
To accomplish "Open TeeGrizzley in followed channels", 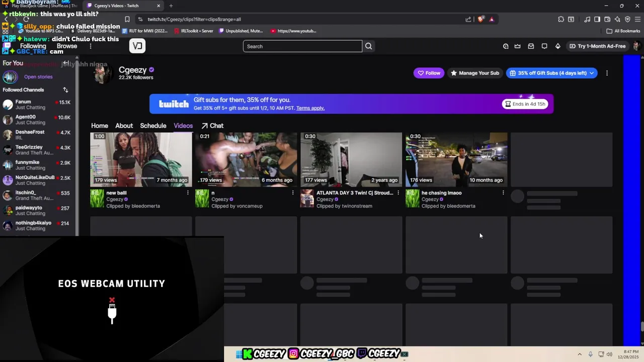I will (x=37, y=150).
